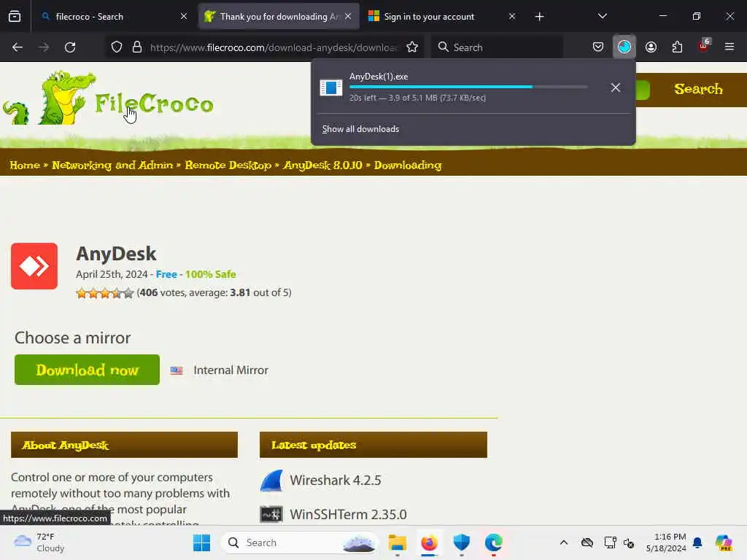This screenshot has height=560, width=747.
Task: Open notifications bell in tray
Action: (697, 542)
